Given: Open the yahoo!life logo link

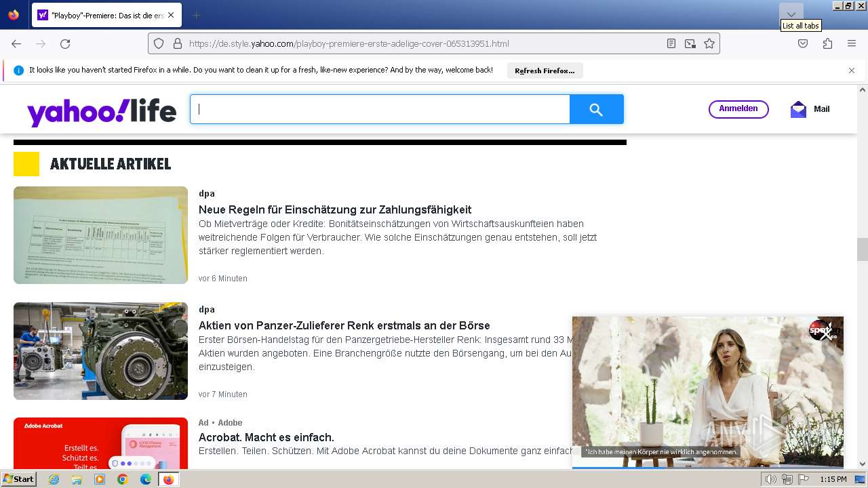Looking at the screenshot, I should pyautogui.click(x=102, y=111).
